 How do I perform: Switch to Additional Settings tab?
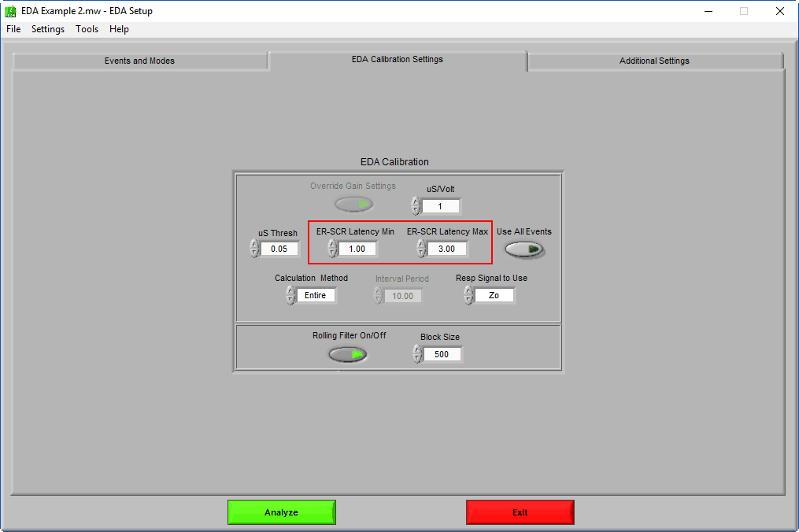(x=654, y=61)
